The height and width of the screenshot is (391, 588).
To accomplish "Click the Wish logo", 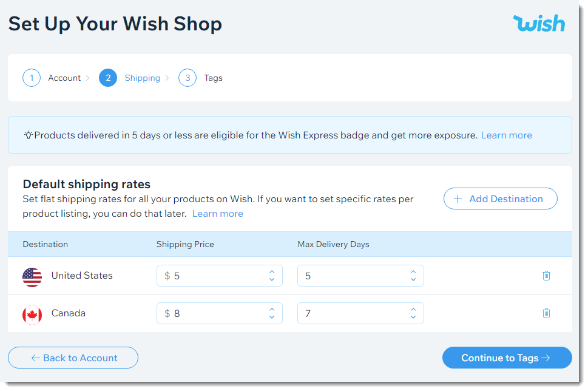I will click(x=539, y=23).
